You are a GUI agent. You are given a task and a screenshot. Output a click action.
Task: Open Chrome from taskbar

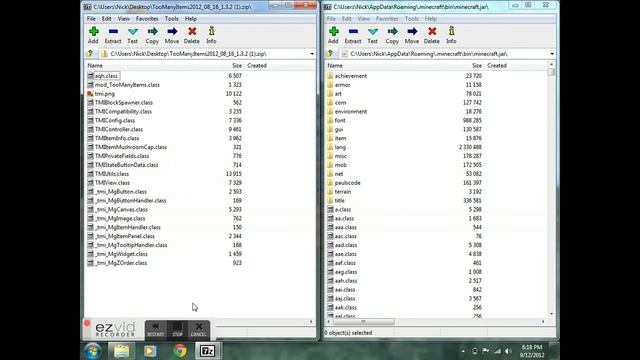(x=180, y=351)
